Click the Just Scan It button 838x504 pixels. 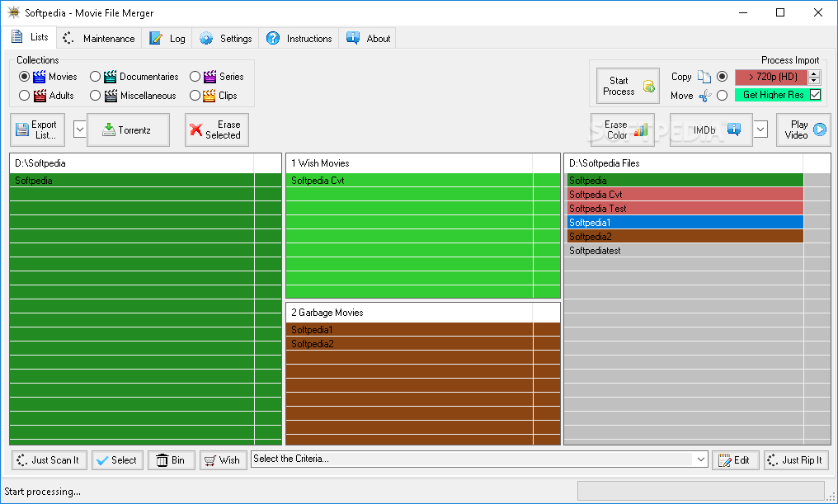(49, 460)
